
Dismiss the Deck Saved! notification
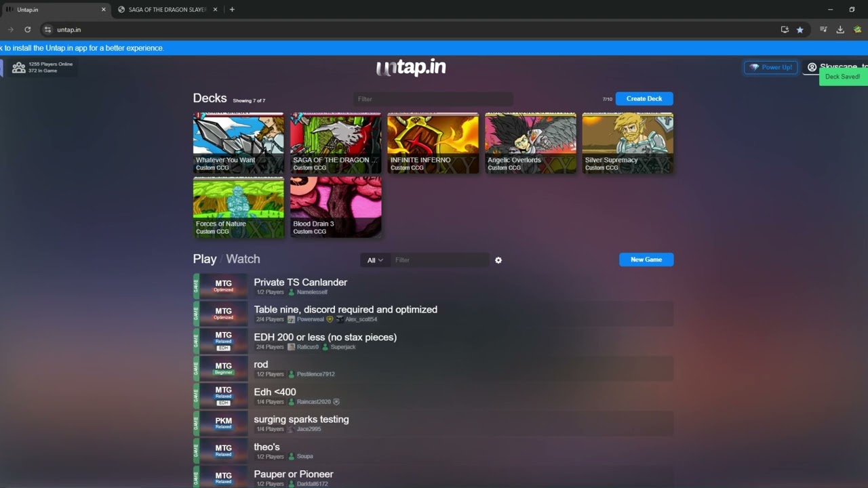click(x=843, y=77)
